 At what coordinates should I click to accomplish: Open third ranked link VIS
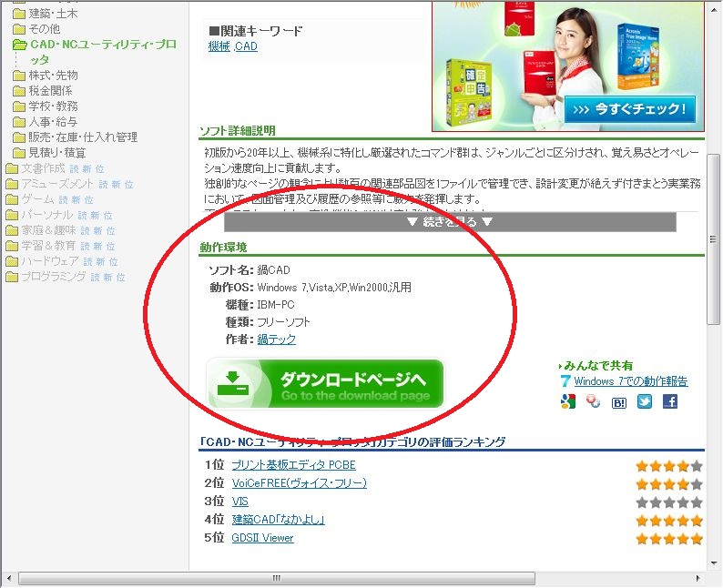coord(239,502)
